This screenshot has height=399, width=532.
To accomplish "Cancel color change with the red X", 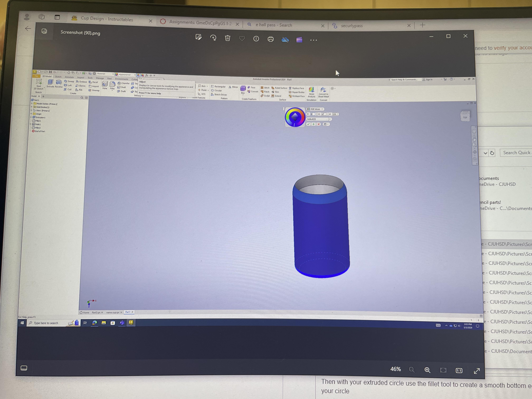I will pos(319,124).
